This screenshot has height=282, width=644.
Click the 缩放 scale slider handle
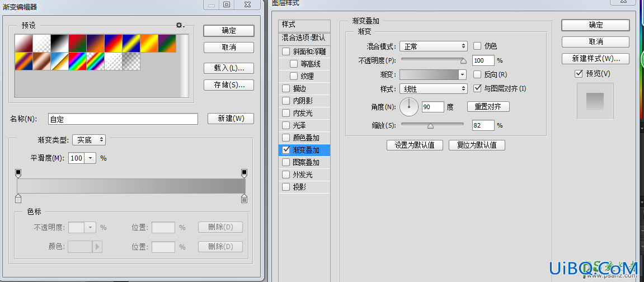pyautogui.click(x=430, y=126)
